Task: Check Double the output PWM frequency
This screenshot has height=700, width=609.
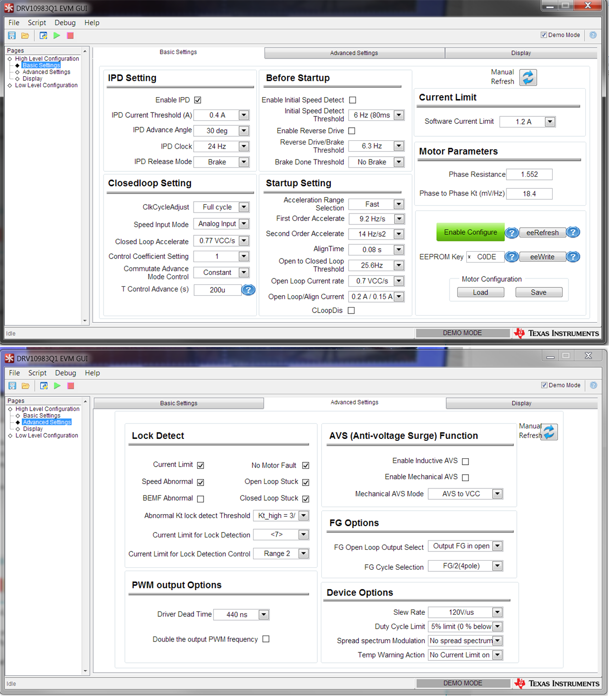Action: point(266,639)
